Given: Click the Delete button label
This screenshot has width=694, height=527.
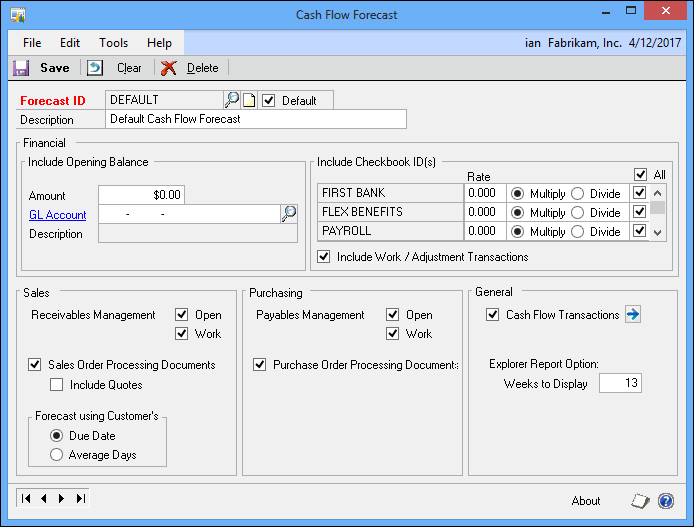Looking at the screenshot, I should click(x=203, y=68).
